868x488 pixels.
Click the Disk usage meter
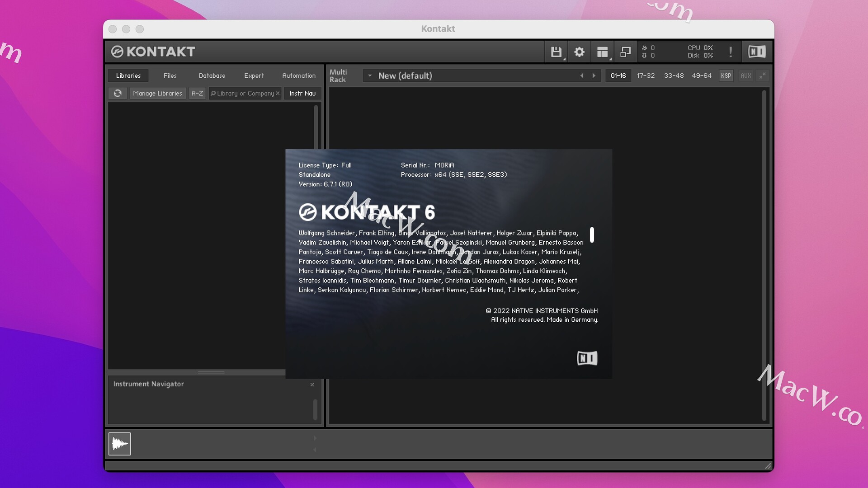point(700,55)
